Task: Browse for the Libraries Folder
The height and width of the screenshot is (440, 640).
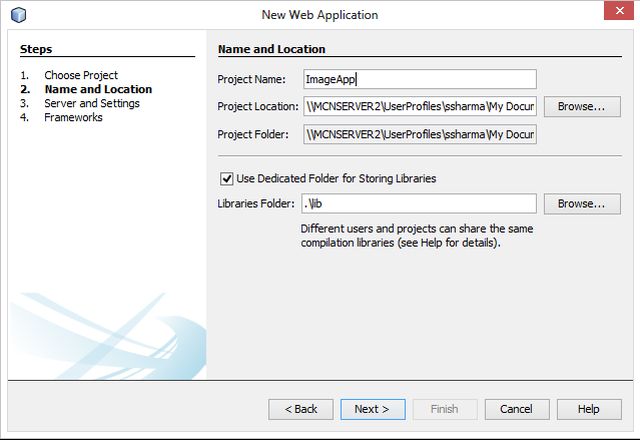Action: tap(581, 204)
